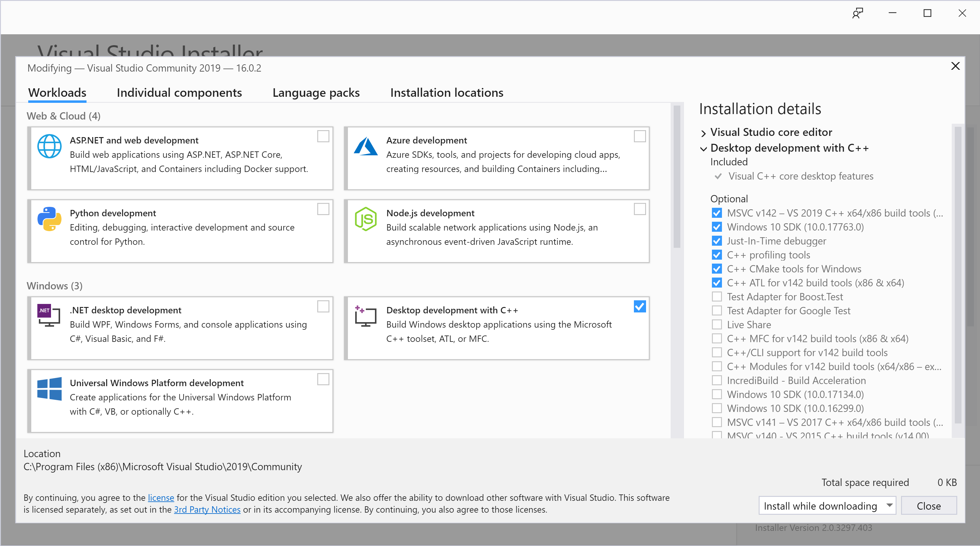The height and width of the screenshot is (546, 980).
Task: Uncheck Windows 10 SDK (10.0.17763.0)
Action: point(717,227)
